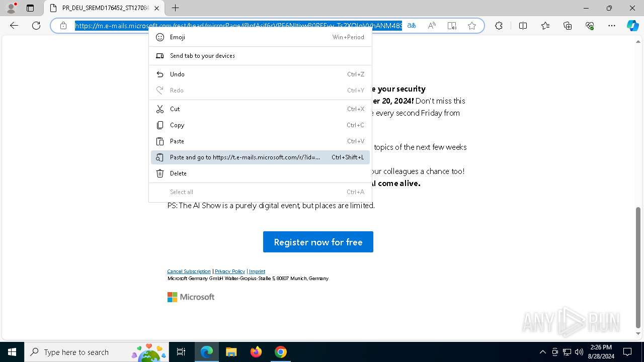Choose Delete in context menu
644x362 pixels.
pyautogui.click(x=260, y=173)
